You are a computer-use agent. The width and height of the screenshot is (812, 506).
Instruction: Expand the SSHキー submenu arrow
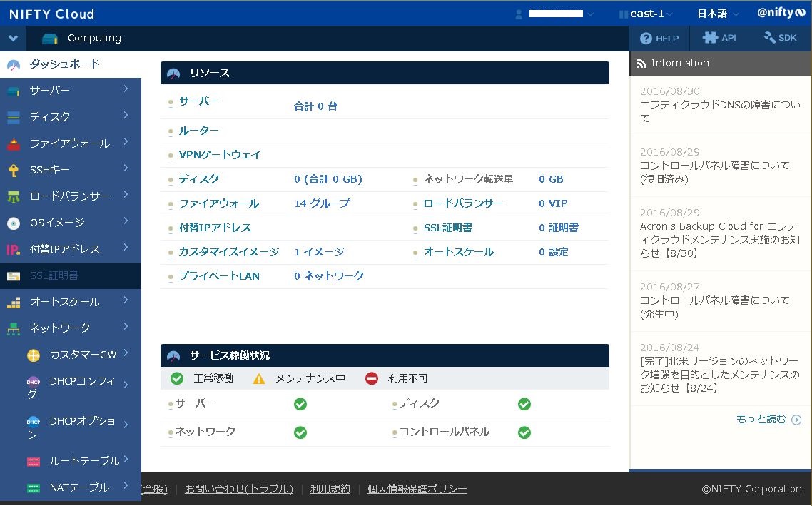tap(126, 168)
